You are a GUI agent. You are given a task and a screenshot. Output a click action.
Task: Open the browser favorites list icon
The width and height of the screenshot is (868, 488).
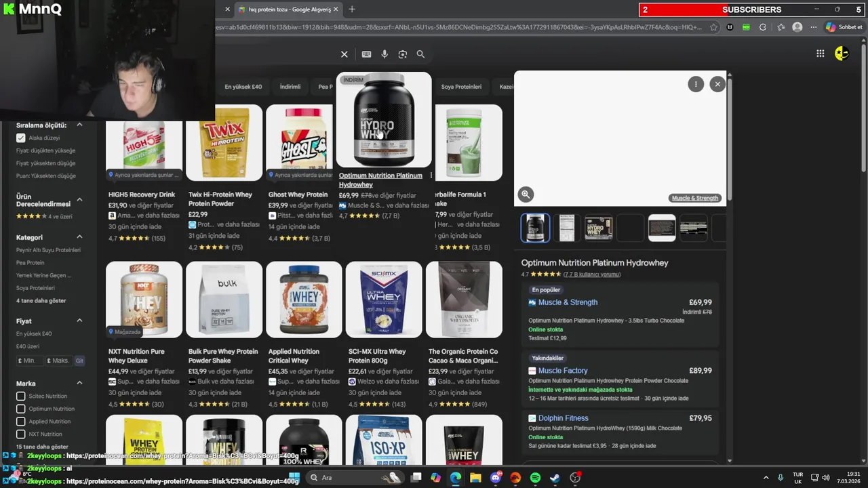coord(781,27)
